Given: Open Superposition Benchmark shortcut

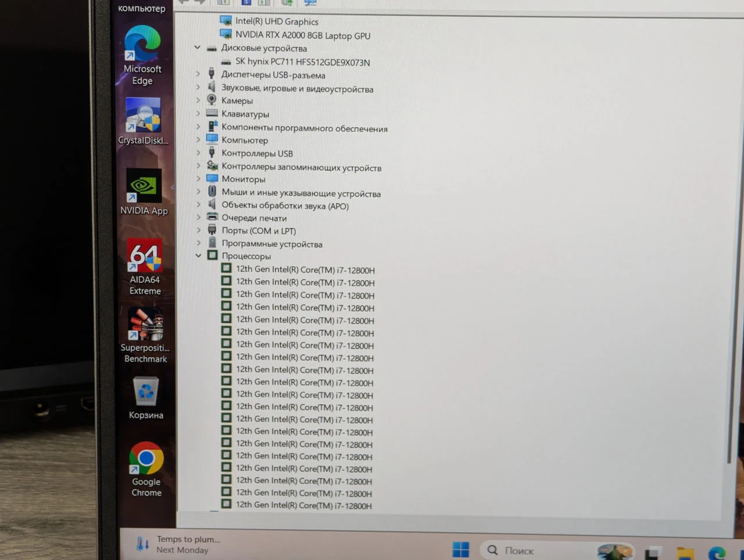Looking at the screenshot, I should coord(145,335).
